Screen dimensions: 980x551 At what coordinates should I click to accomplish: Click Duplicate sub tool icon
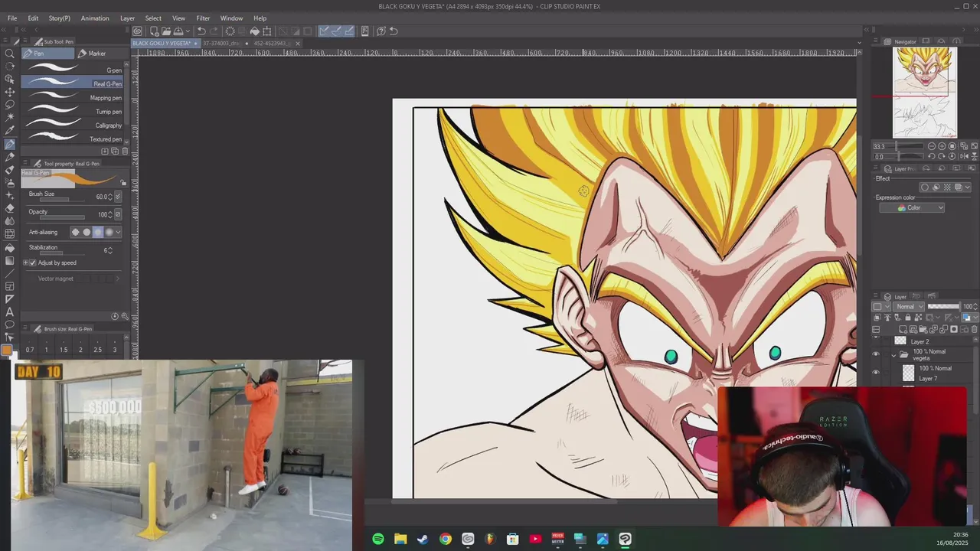115,151
